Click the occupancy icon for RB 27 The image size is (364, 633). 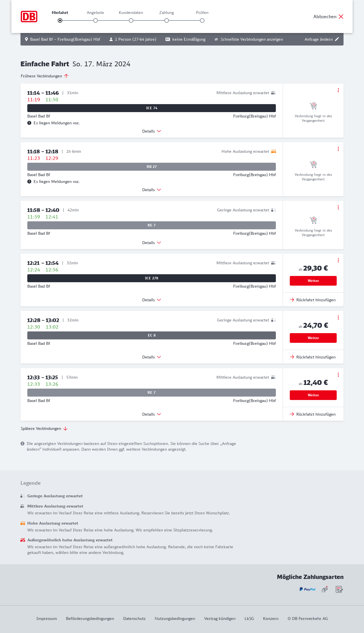point(274,151)
